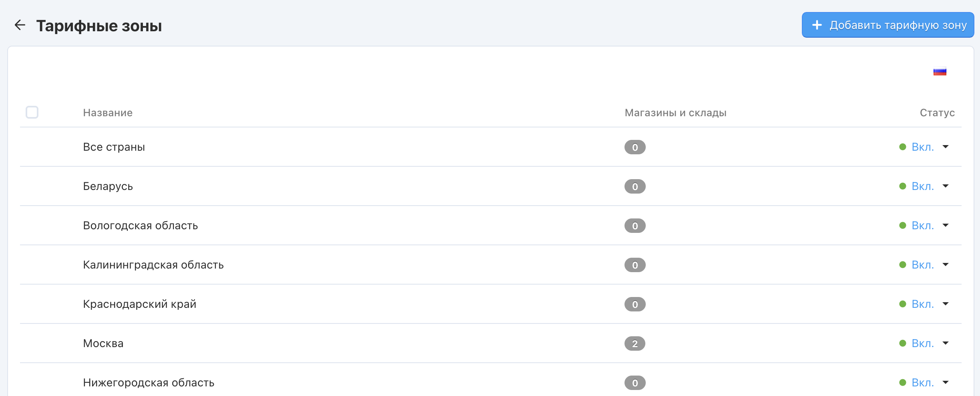Image resolution: width=980 pixels, height=396 pixels.
Task: Click Добавить тарифную зону button
Action: pos(888,25)
